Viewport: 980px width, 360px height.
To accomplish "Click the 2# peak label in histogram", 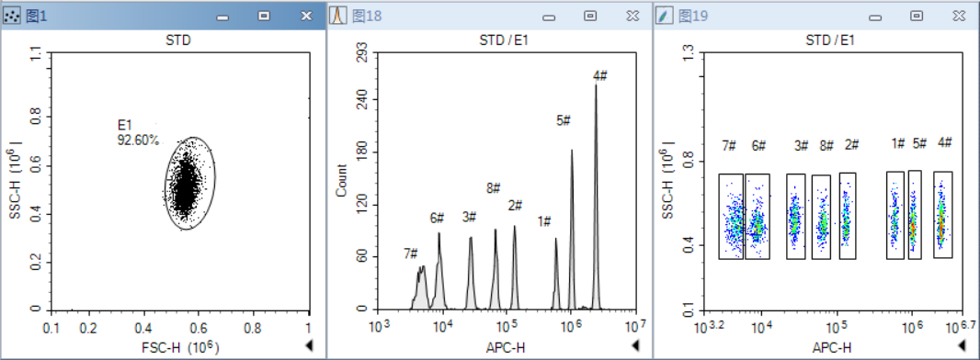I will click(515, 206).
